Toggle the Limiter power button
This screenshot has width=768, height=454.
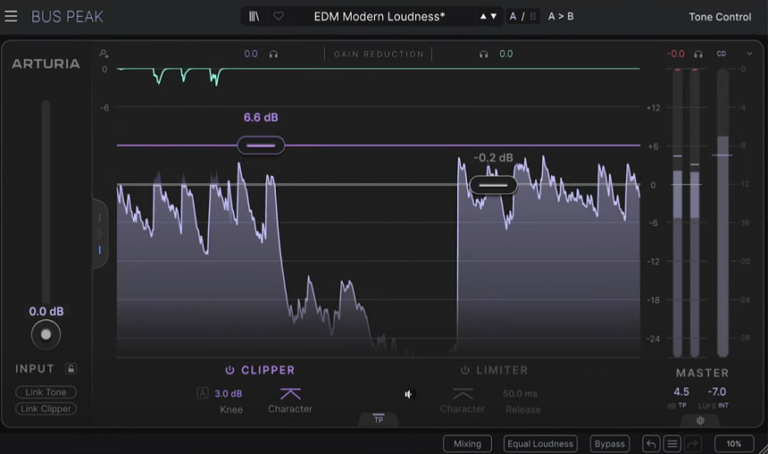coord(465,370)
